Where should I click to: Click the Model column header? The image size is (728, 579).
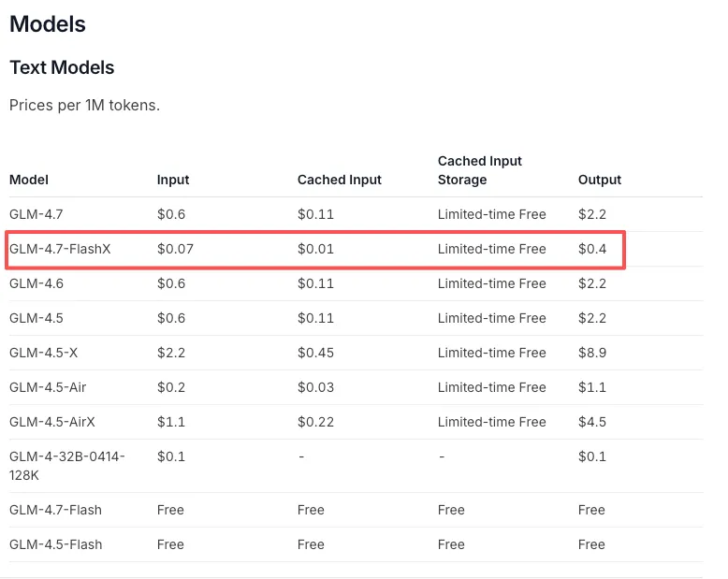tap(29, 180)
